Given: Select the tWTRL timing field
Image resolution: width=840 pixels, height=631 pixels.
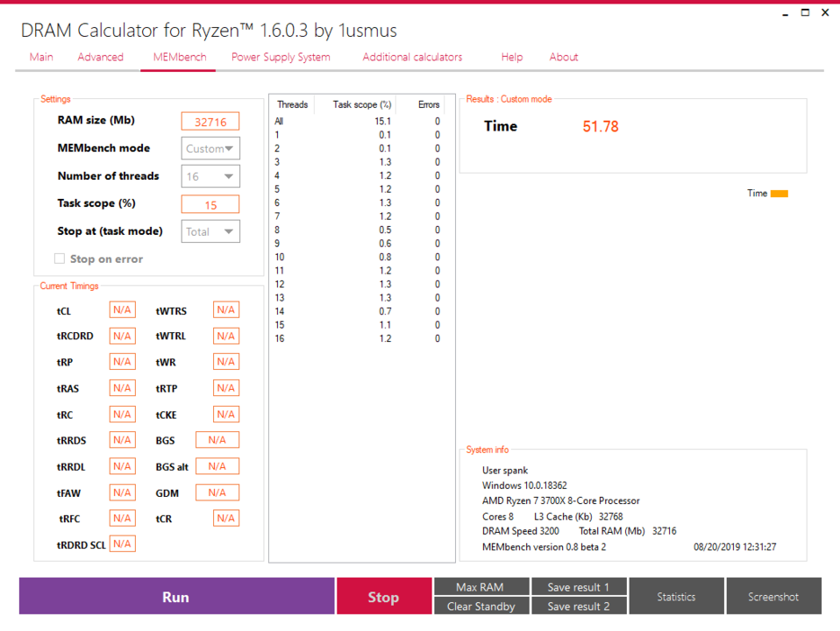Looking at the screenshot, I should click(x=226, y=336).
